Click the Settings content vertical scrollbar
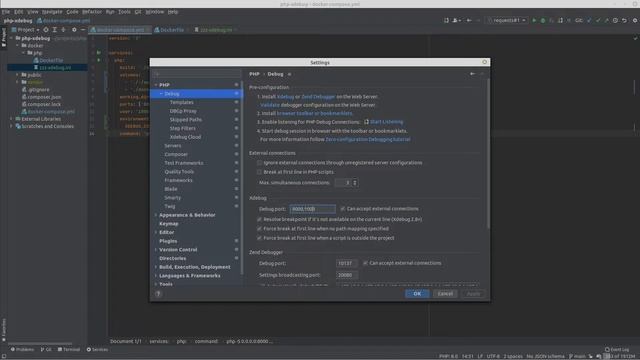640x360 pixels. coord(488,153)
